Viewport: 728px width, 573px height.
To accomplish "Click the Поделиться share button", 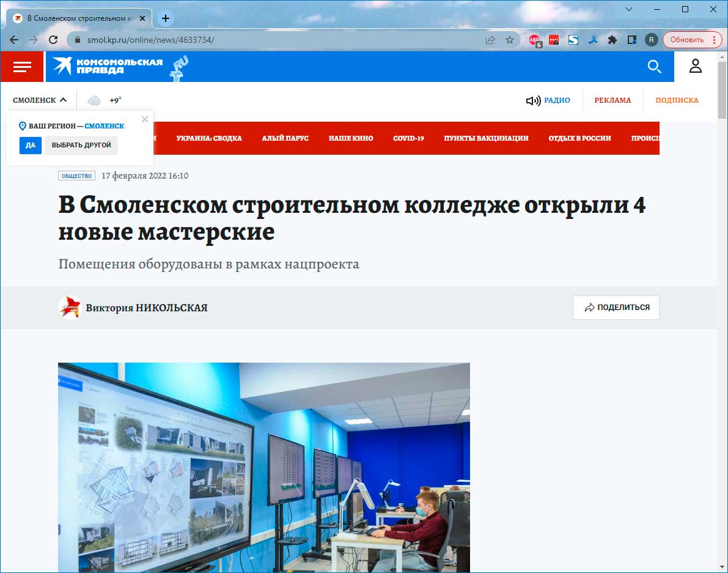I will coord(616,308).
